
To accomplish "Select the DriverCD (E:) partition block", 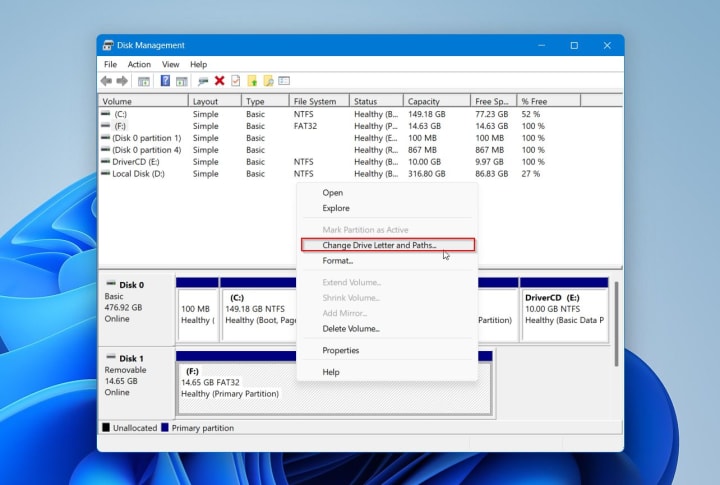I will 564,310.
